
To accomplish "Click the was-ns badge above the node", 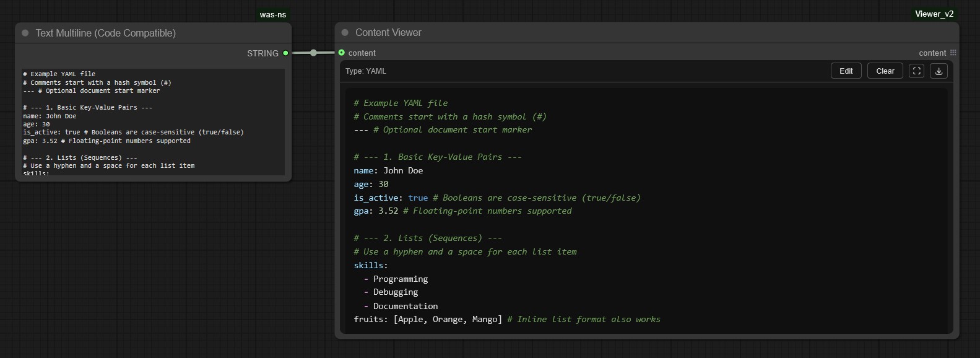I will pyautogui.click(x=272, y=14).
